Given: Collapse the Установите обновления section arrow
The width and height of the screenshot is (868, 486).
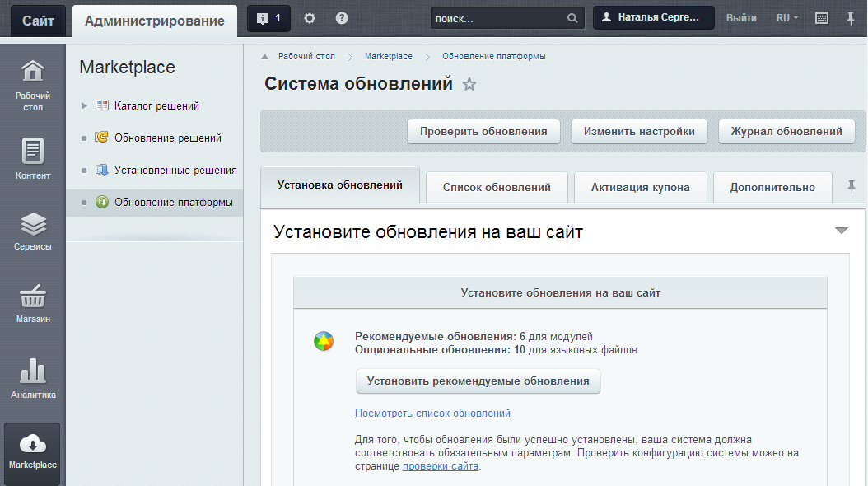Looking at the screenshot, I should point(841,231).
